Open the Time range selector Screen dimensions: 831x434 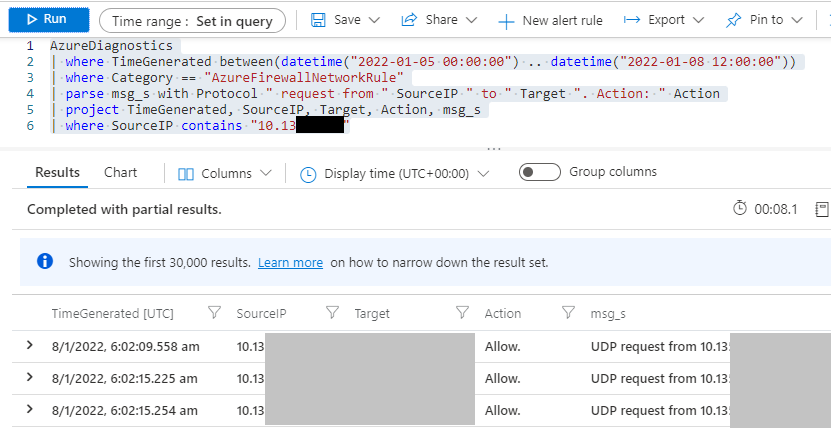(192, 20)
